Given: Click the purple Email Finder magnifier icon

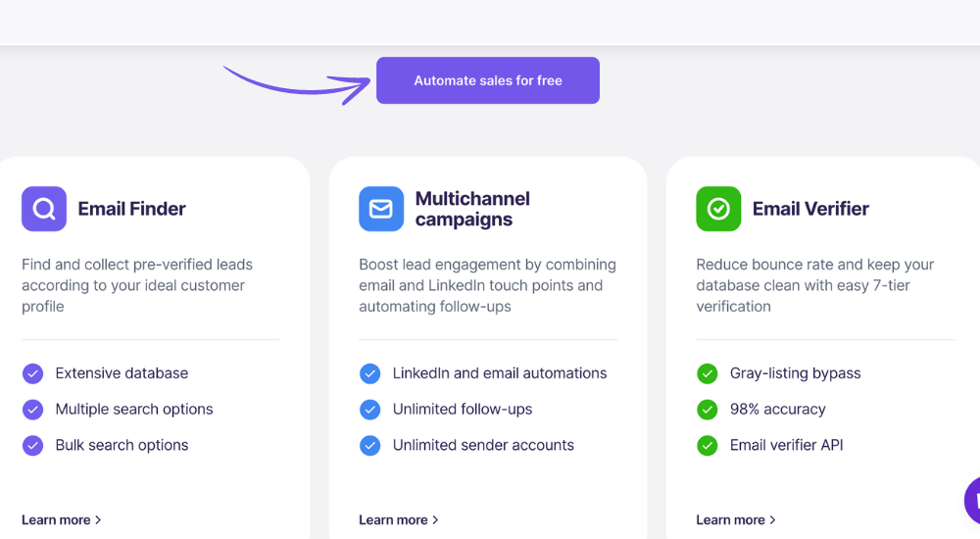Looking at the screenshot, I should [44, 209].
